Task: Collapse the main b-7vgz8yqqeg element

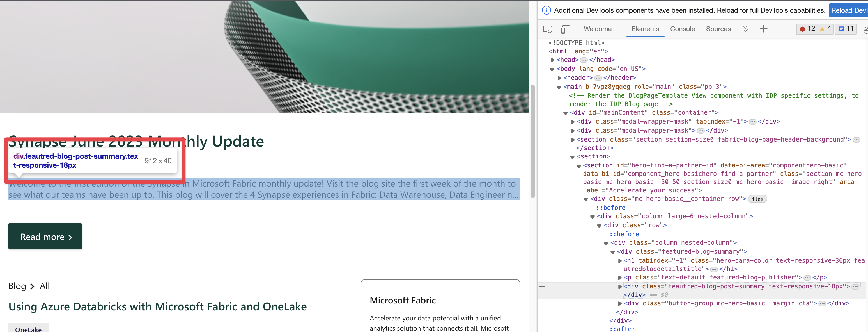Action: tap(559, 87)
